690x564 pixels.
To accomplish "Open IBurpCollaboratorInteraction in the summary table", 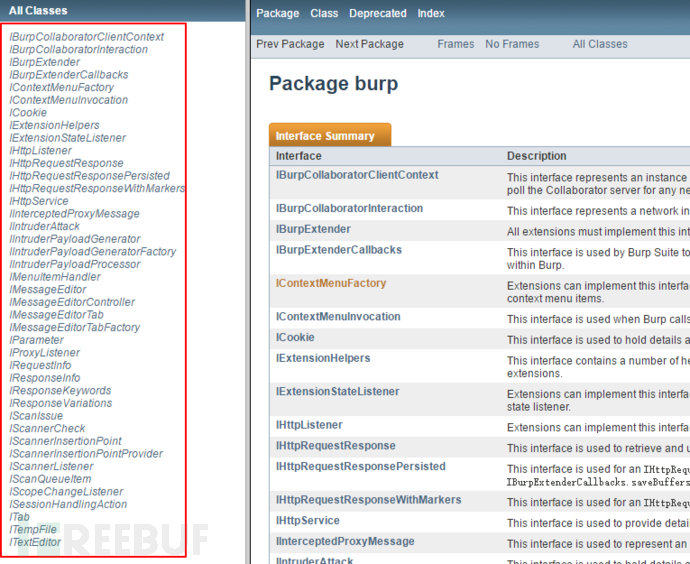I will pos(349,209).
